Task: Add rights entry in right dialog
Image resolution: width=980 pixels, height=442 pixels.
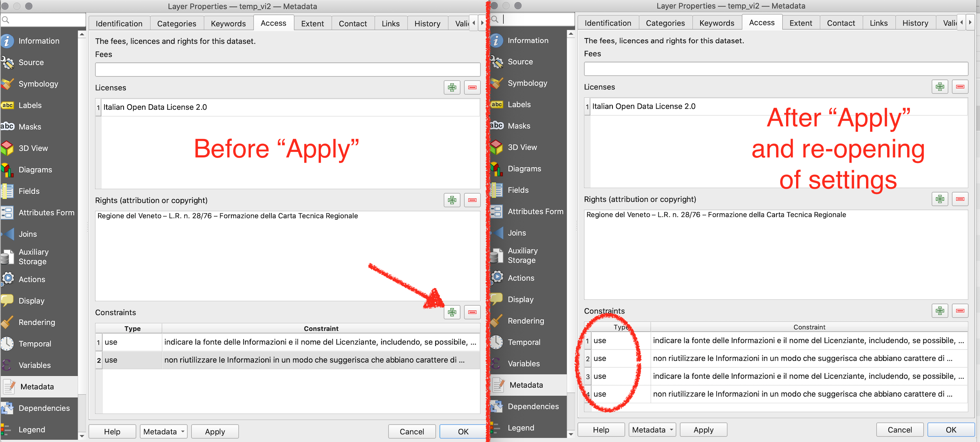Action: point(939,199)
